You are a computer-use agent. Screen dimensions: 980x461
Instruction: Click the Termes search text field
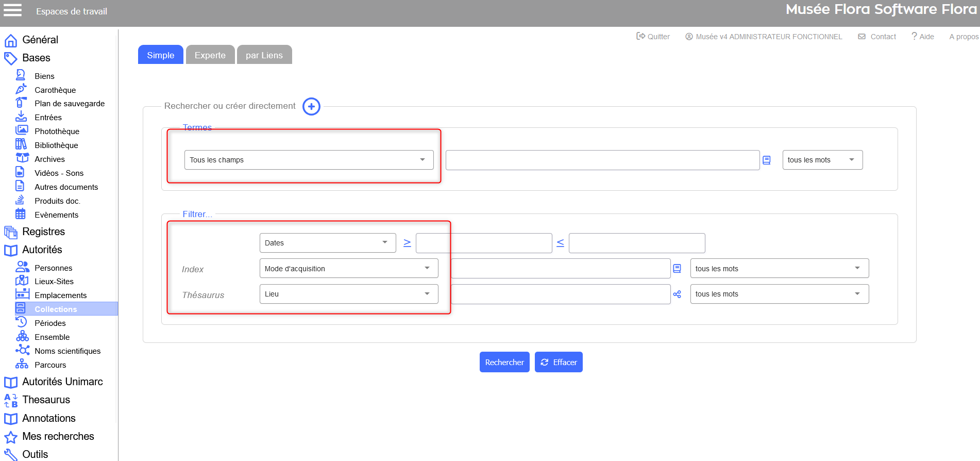(602, 160)
